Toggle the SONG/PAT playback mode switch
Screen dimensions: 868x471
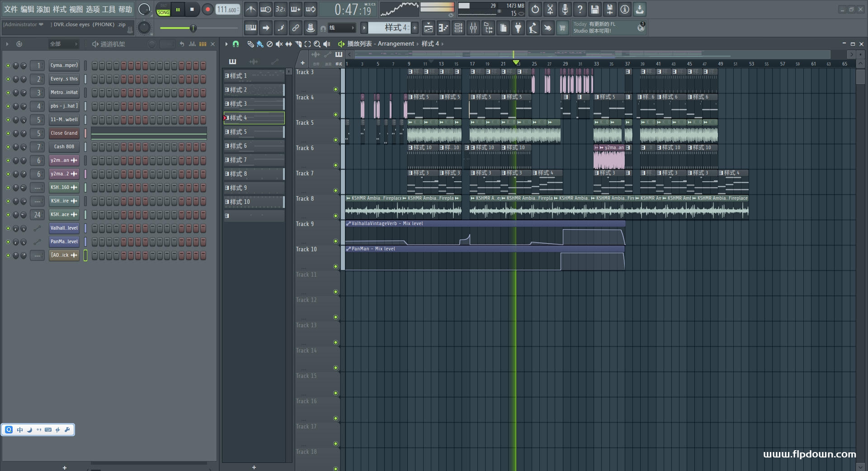pos(163,9)
